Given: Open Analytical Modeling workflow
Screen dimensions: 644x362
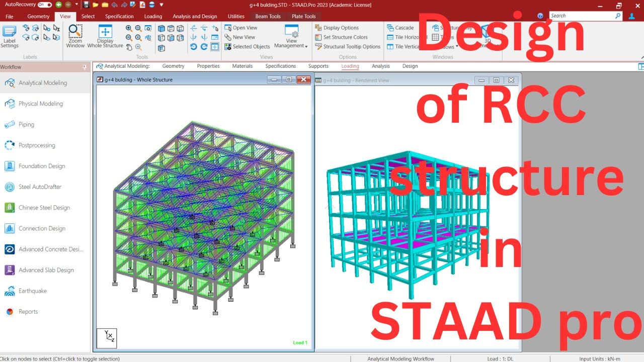Looking at the screenshot, I should pos(45,83).
